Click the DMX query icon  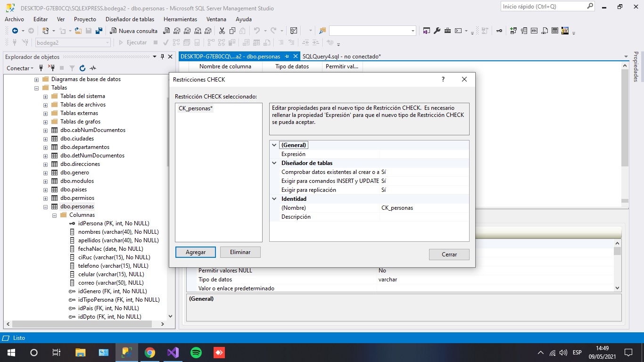[187, 31]
